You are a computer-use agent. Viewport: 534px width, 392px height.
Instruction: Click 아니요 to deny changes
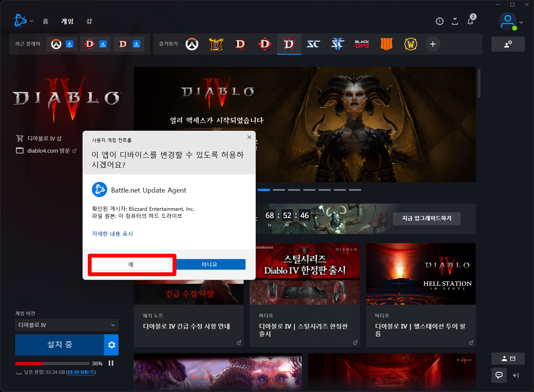point(209,264)
